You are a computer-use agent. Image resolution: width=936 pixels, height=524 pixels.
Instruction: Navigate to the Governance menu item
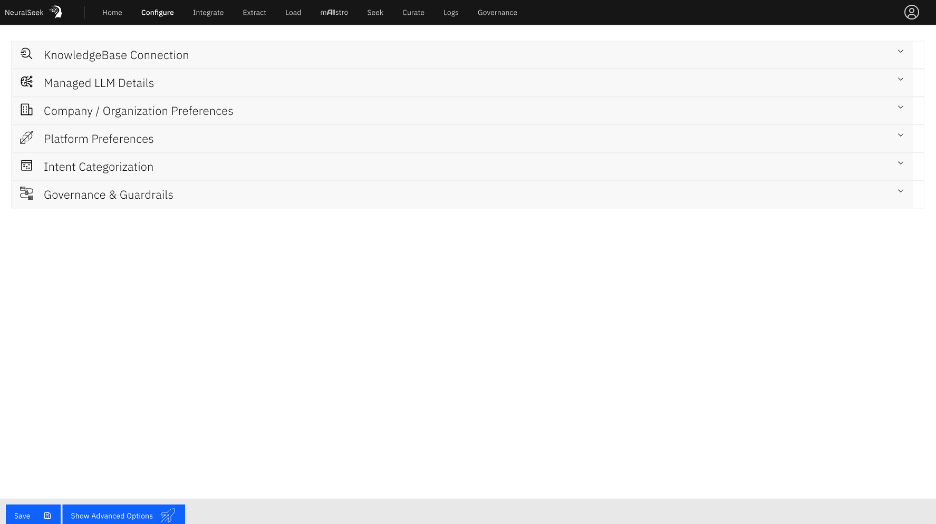point(497,13)
